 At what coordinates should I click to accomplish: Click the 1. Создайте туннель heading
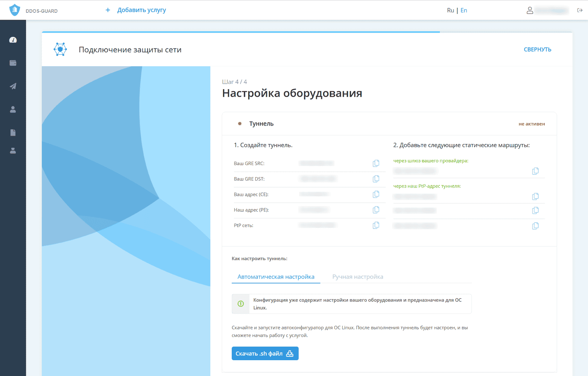click(263, 145)
